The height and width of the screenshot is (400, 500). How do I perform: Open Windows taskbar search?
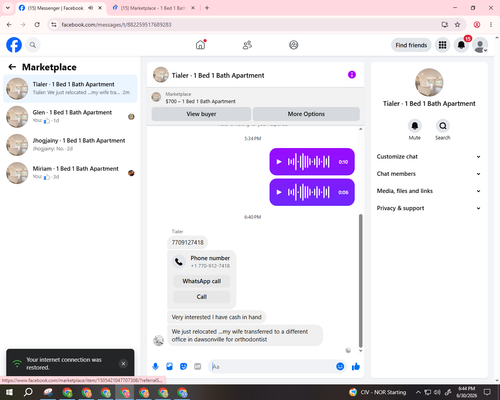point(28,392)
